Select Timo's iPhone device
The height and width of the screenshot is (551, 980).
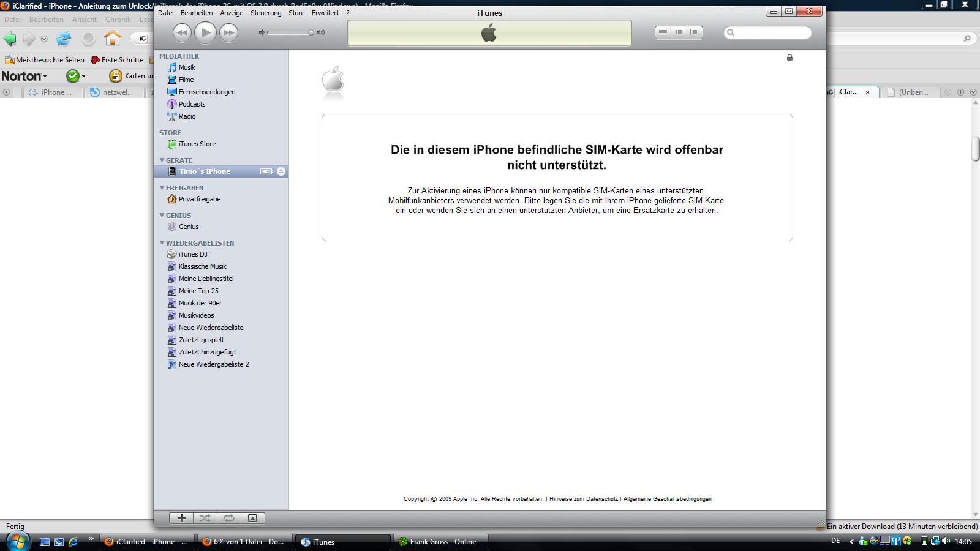click(205, 171)
